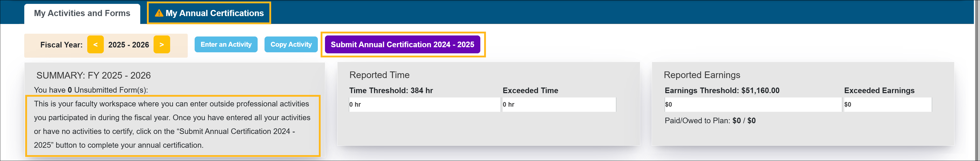Click the Fiscal Year label

tap(61, 45)
